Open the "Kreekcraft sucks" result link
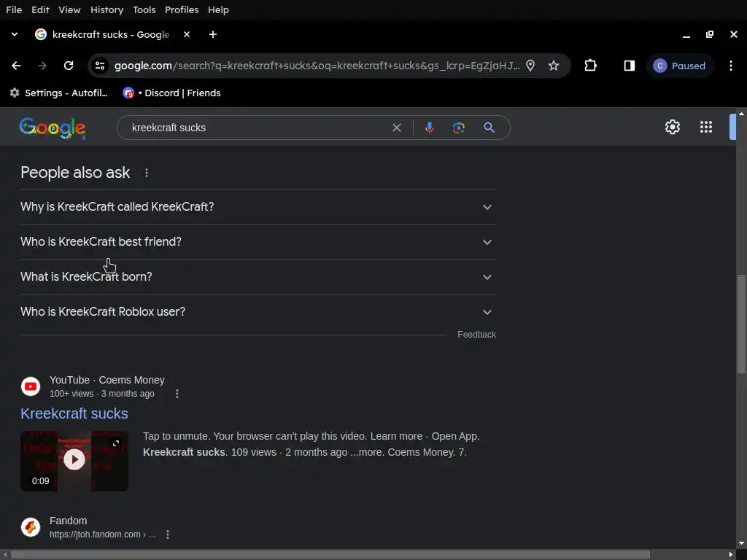Viewport: 747px width, 560px height. point(74,413)
